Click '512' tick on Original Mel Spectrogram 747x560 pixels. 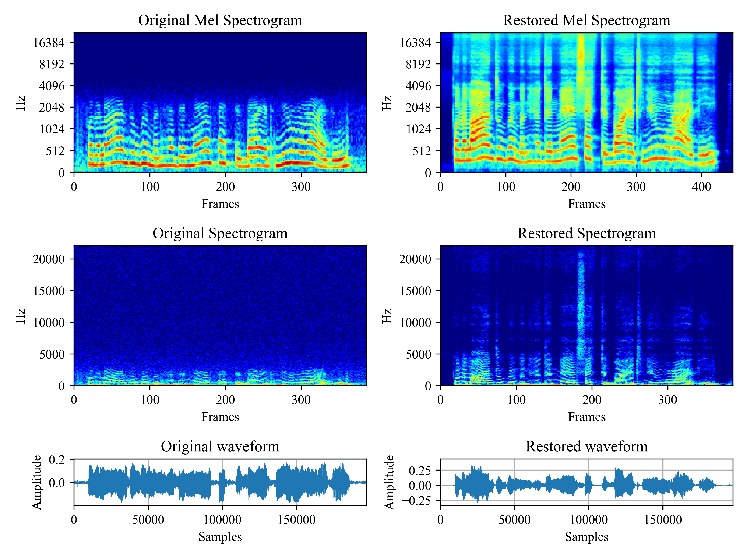click(55, 151)
